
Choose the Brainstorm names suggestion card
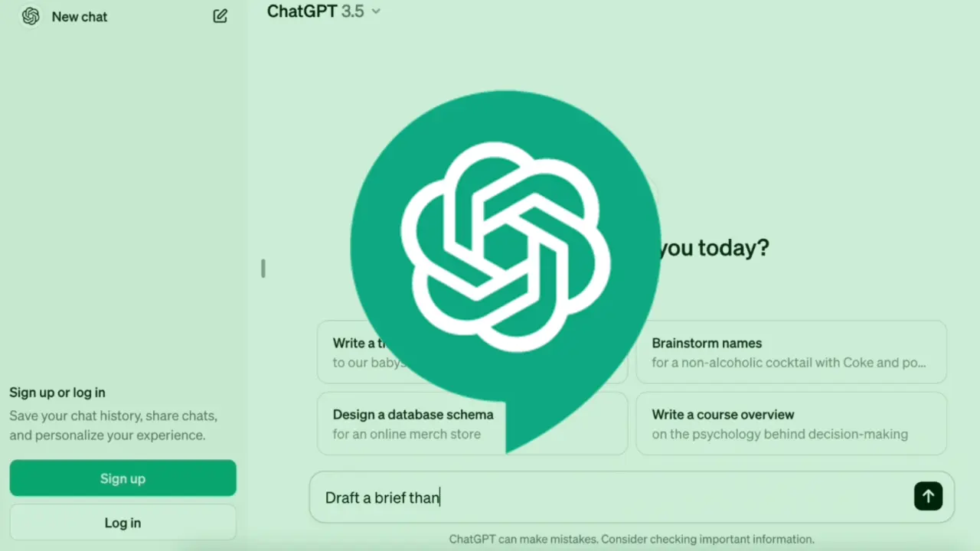coord(791,353)
